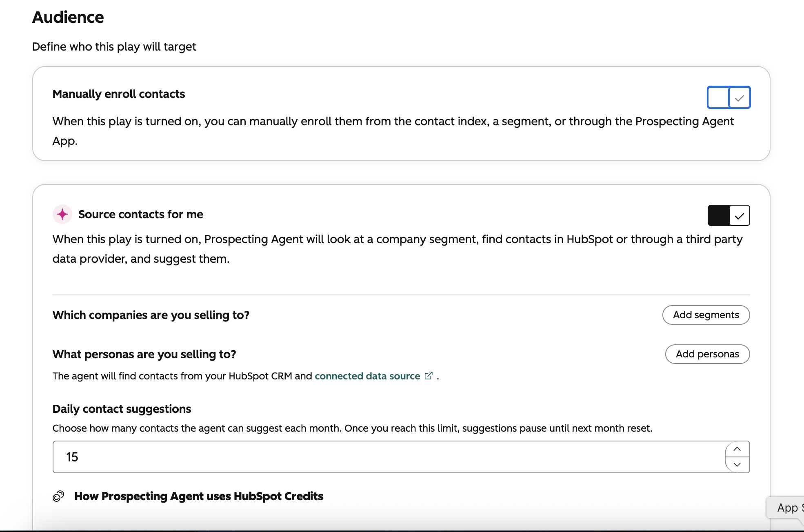Screen dimensions: 804x532
Task: Decrease contact suggestions with the down arrow
Action: [x=737, y=465]
